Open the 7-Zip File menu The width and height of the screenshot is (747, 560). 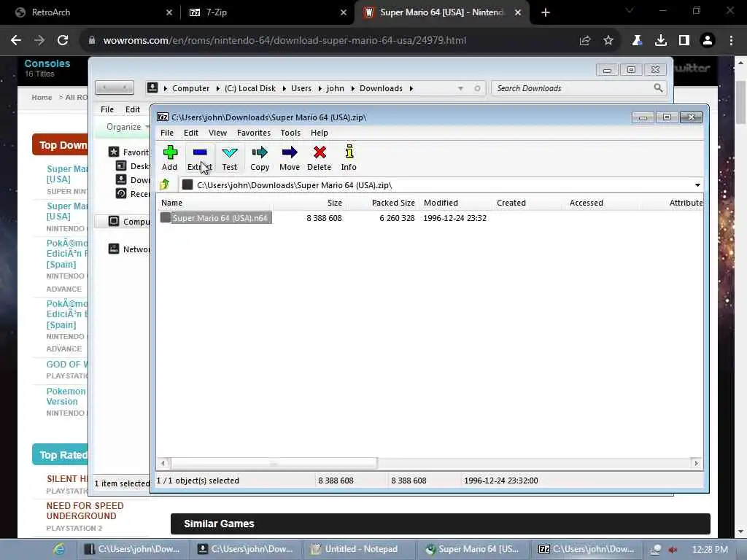point(167,133)
